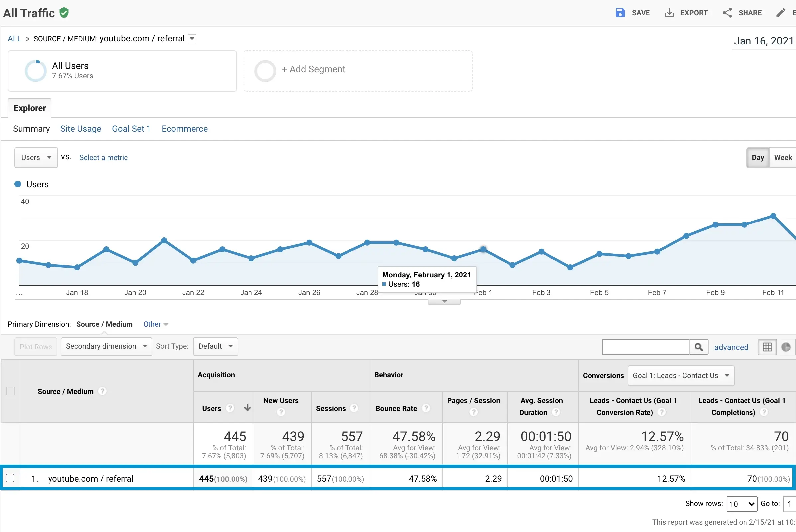Open the Ecommerce tab

coord(184,129)
